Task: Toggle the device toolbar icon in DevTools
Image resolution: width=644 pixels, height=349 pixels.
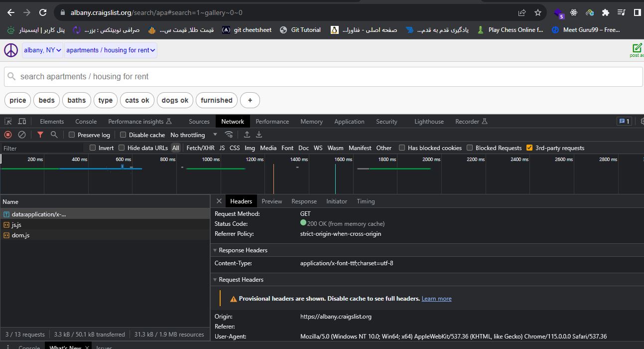Action: 22,121
